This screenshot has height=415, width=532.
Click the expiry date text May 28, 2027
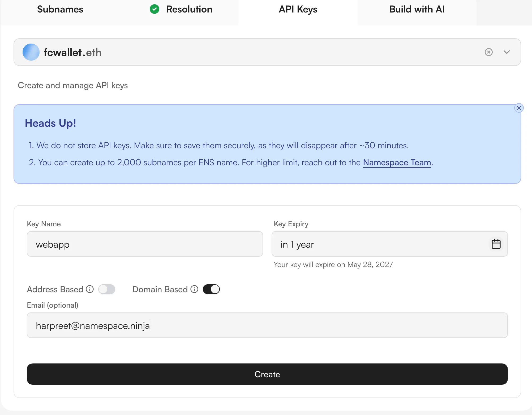(x=370, y=265)
